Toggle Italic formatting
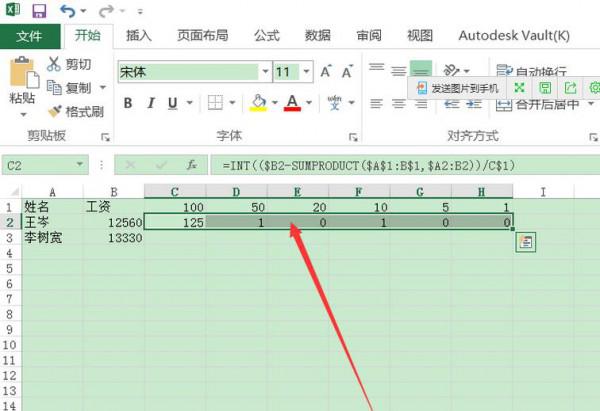The width and height of the screenshot is (600, 411). click(151, 103)
